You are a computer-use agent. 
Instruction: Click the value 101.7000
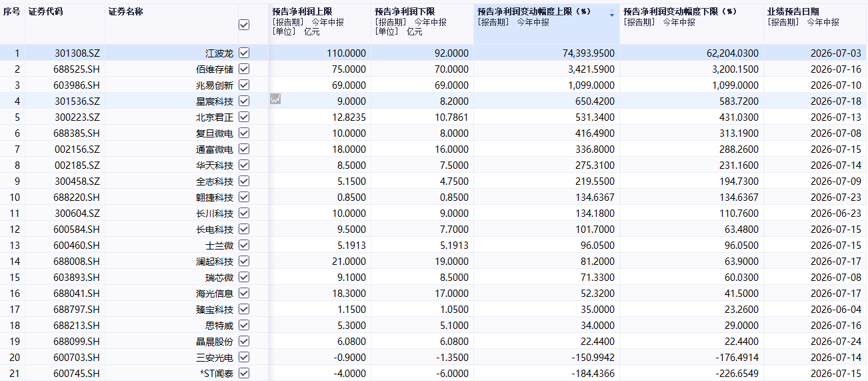pos(595,229)
